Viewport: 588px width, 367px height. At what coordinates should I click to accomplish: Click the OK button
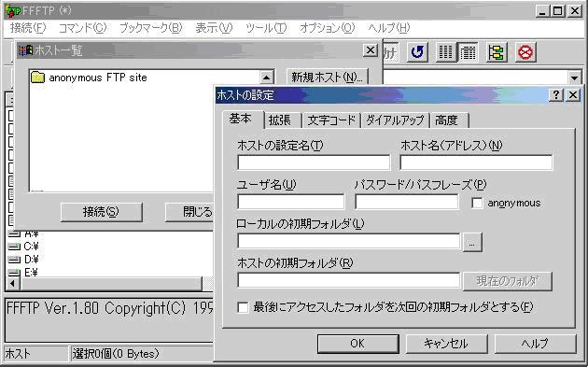coord(357,344)
